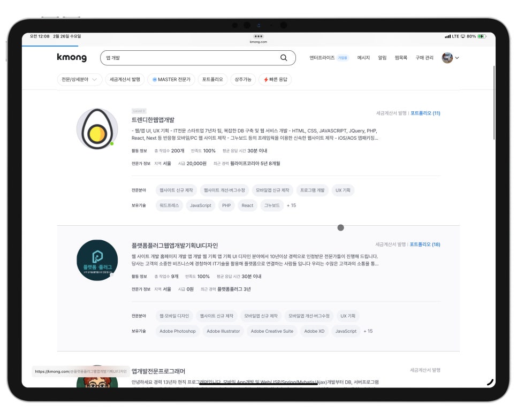Click the 플랫폼플러그 profile logo image
The image size is (517, 420).
(x=97, y=260)
